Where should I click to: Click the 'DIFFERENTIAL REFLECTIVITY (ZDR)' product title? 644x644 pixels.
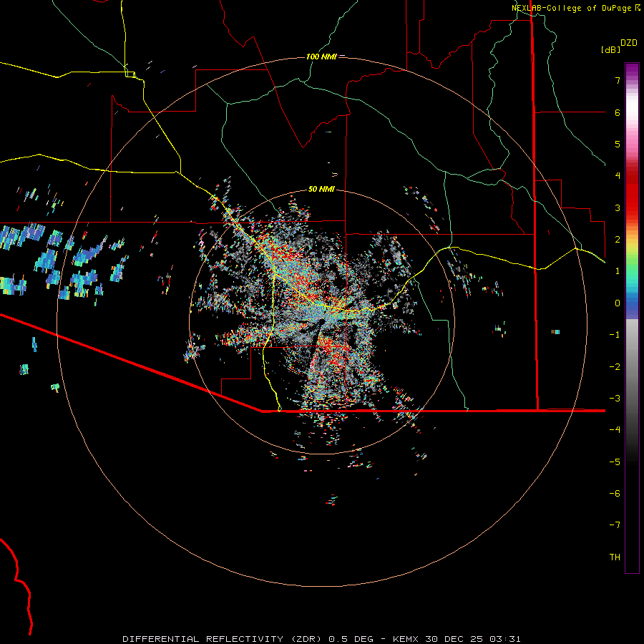coord(223,639)
